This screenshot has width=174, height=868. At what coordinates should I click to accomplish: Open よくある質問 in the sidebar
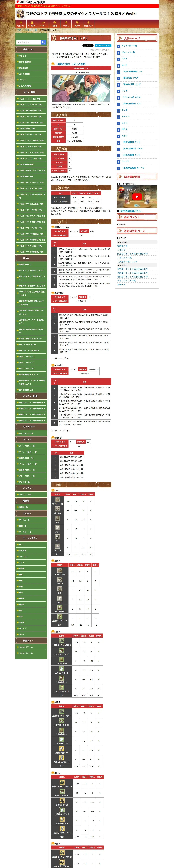click(31, 74)
